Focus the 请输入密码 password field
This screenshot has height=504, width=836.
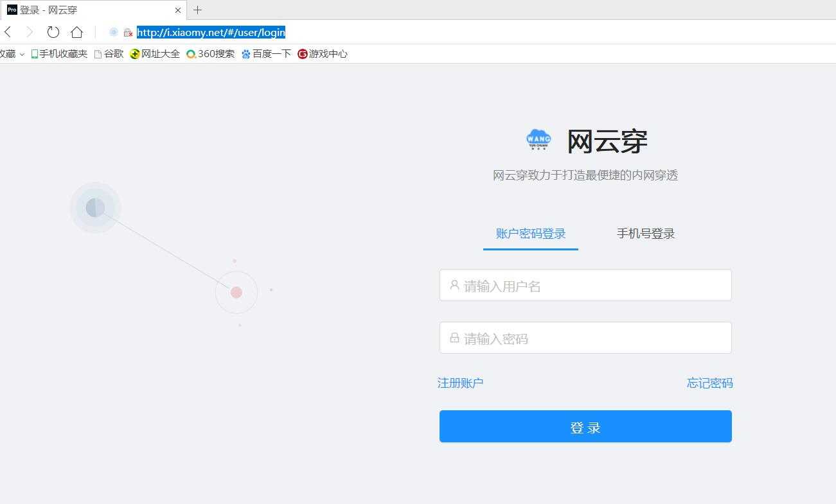(585, 338)
